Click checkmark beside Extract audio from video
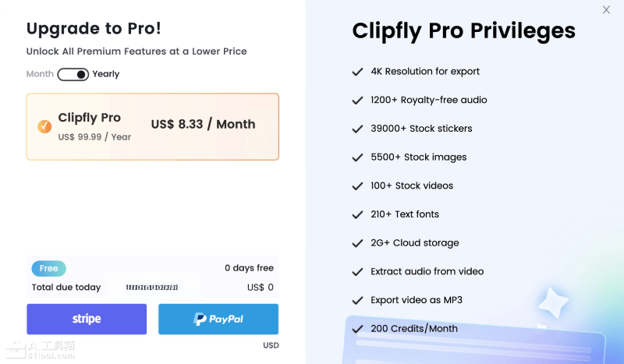The image size is (624, 364). coord(357,272)
